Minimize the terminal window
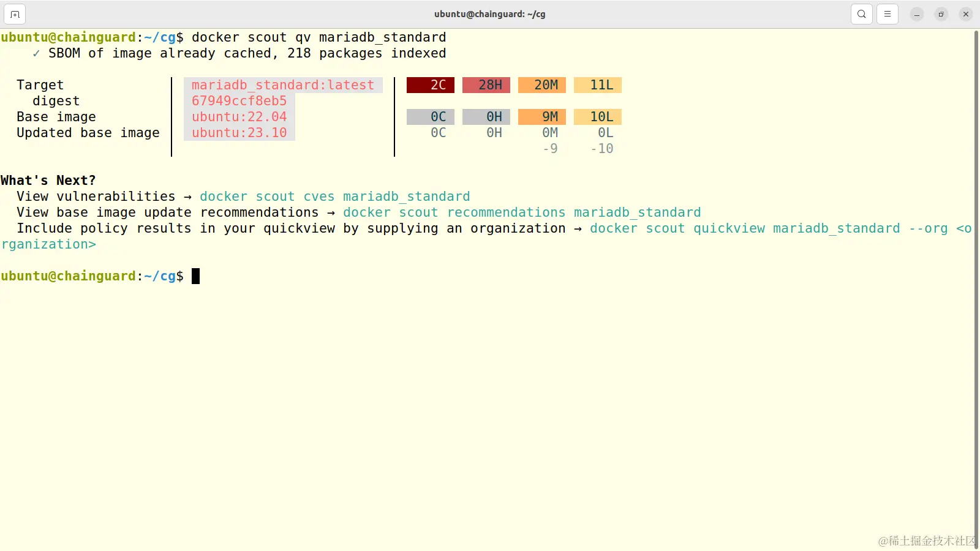 tap(917, 14)
